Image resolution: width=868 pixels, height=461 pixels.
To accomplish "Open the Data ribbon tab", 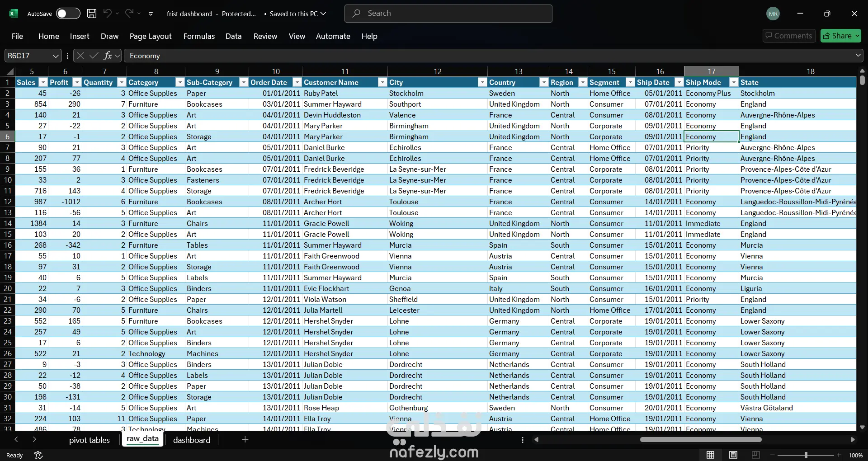I will (x=234, y=36).
